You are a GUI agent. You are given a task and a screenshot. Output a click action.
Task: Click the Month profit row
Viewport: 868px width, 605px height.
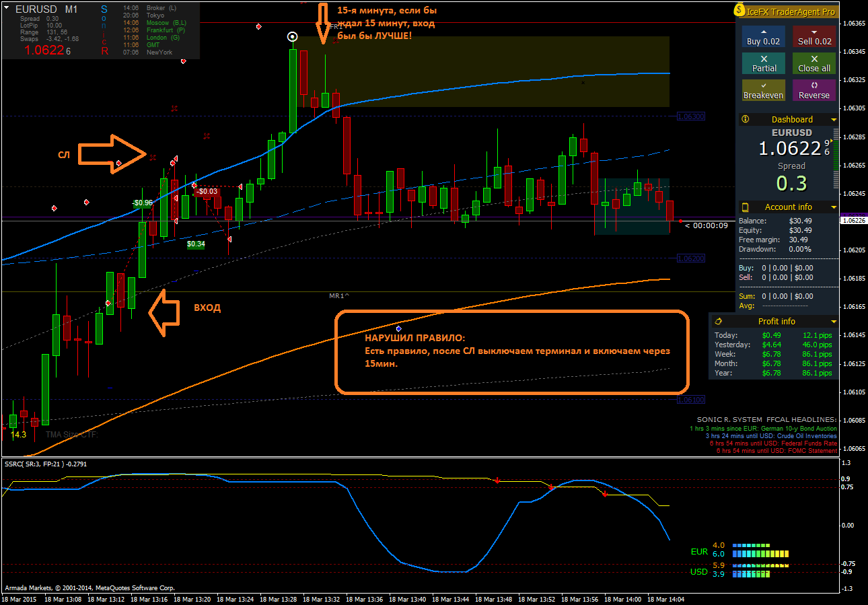click(774, 363)
